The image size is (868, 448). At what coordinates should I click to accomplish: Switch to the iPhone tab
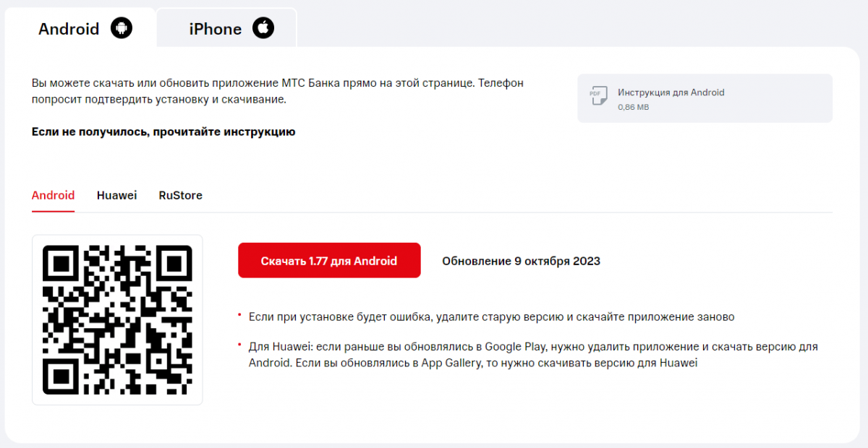(226, 29)
